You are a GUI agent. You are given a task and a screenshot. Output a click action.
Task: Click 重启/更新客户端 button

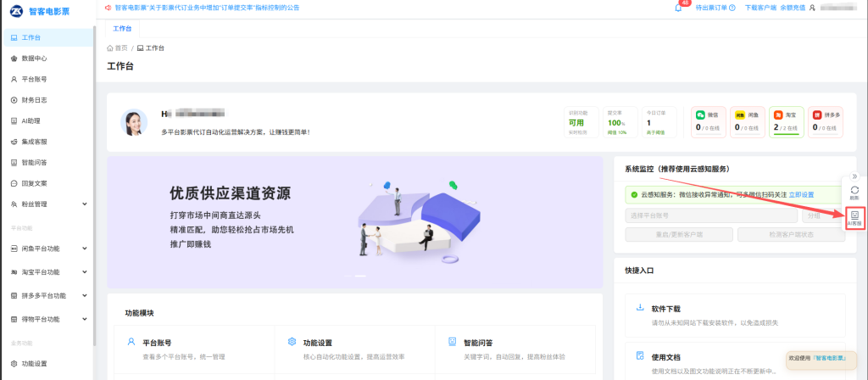tap(679, 234)
